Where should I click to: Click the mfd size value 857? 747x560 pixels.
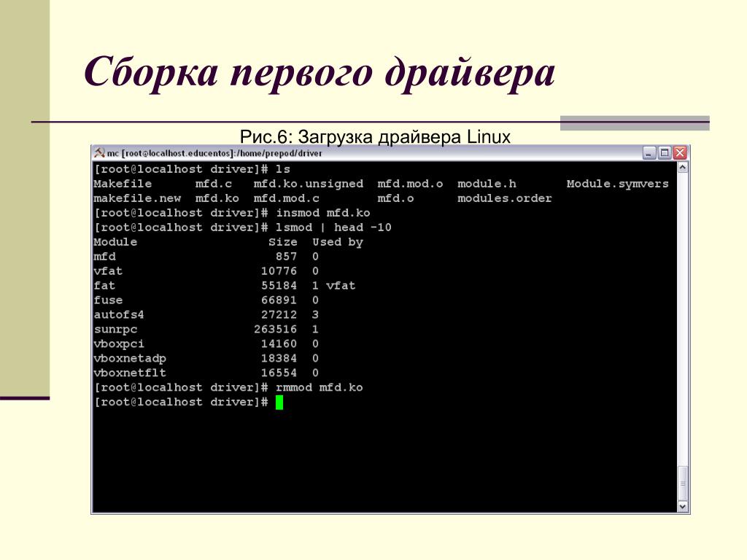click(286, 257)
